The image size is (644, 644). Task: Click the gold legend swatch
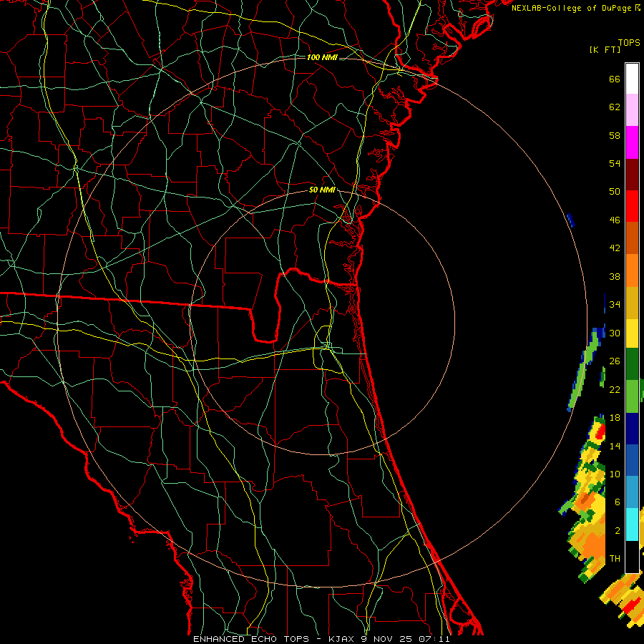(x=632, y=302)
